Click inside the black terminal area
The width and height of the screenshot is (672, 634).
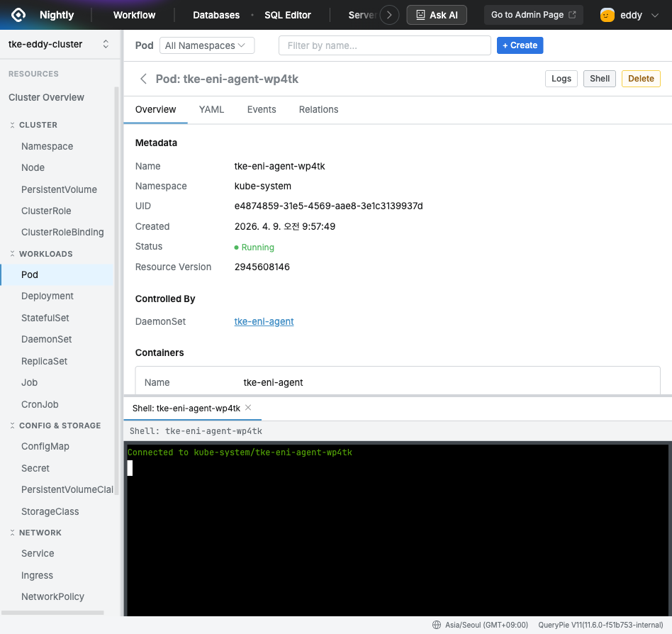[397, 530]
